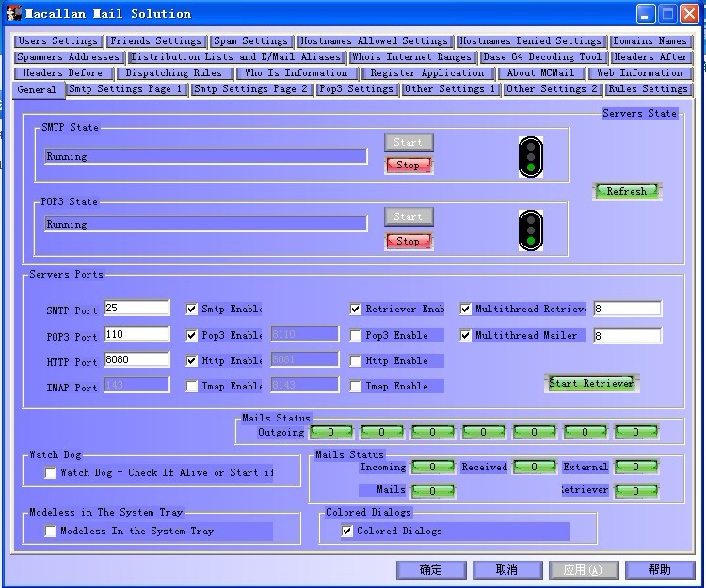Viewport: 706px width, 588px height.
Task: Click the SMTP State Running status field
Action: coord(206,156)
